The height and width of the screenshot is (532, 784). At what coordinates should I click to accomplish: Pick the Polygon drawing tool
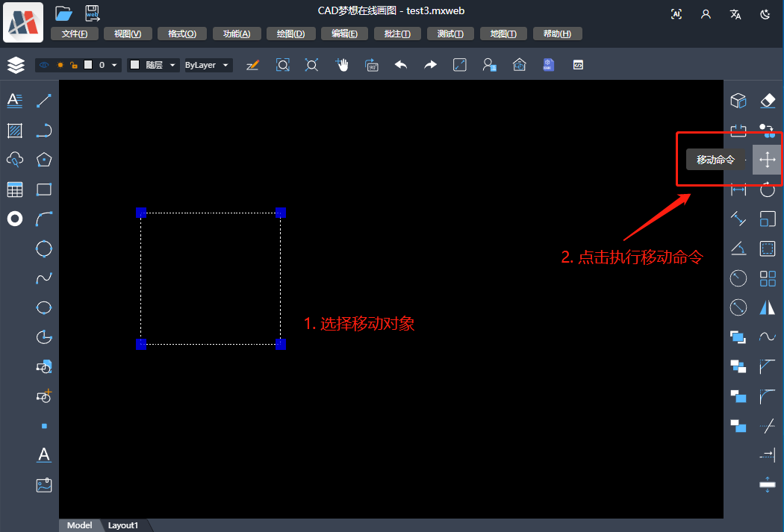44,160
